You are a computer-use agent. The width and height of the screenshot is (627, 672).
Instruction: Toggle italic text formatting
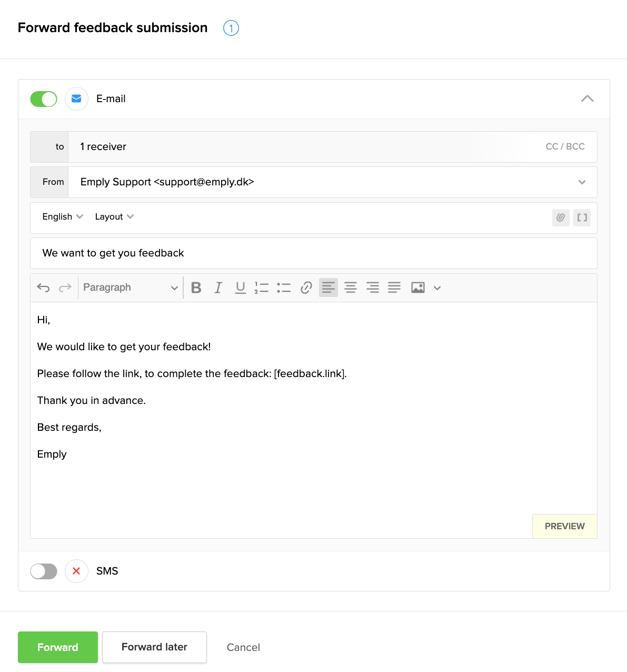click(218, 288)
